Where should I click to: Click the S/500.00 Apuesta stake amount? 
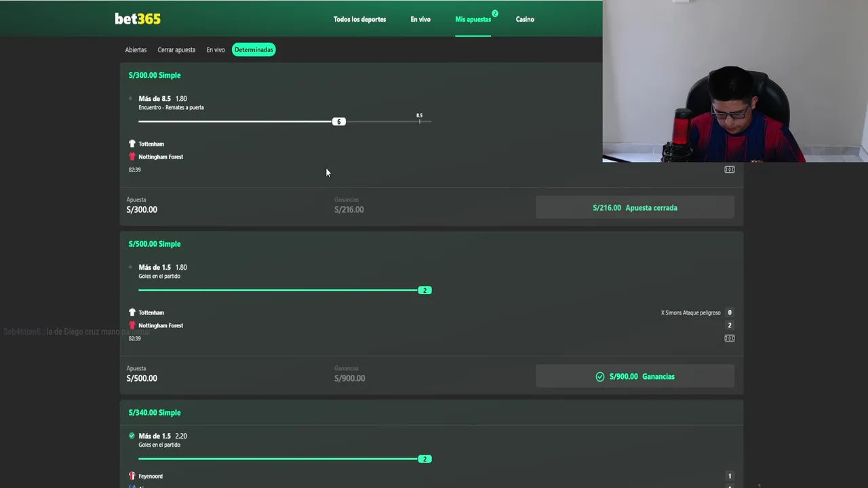[142, 378]
